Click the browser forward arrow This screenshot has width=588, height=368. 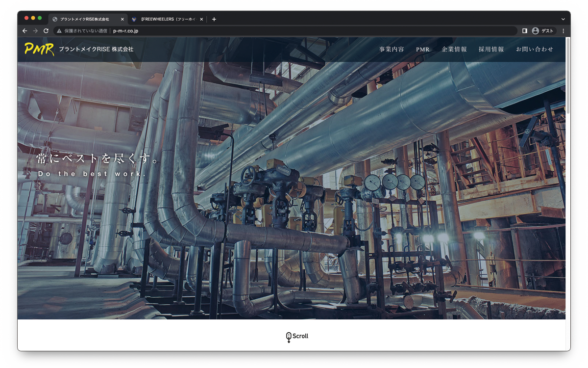point(35,31)
